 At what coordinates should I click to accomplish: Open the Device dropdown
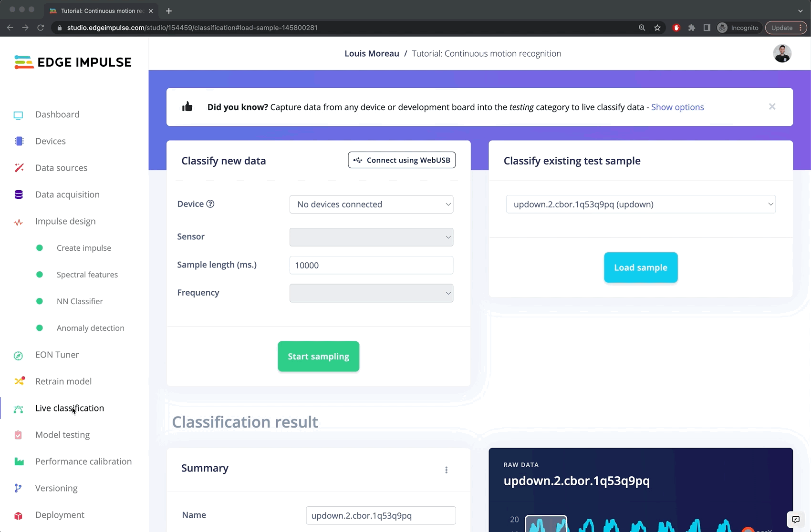coord(371,205)
